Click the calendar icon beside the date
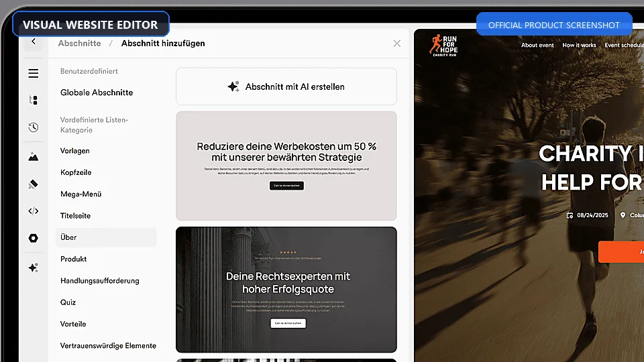 point(570,215)
